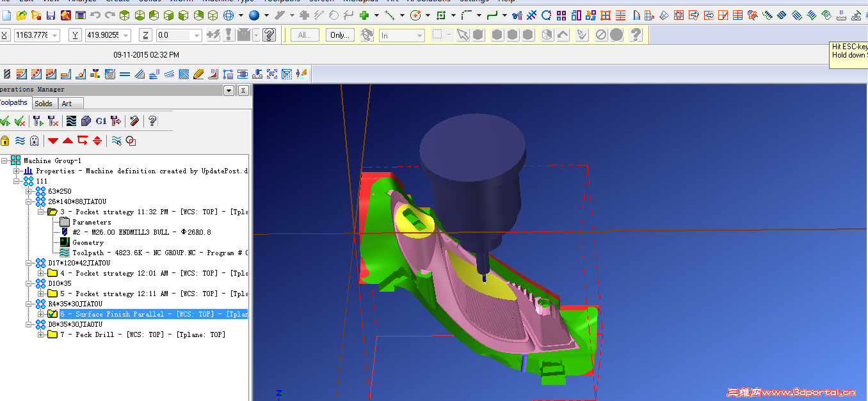Open the 'In' selection mode dropdown
Image resolution: width=868 pixels, height=401 pixels.
420,36
